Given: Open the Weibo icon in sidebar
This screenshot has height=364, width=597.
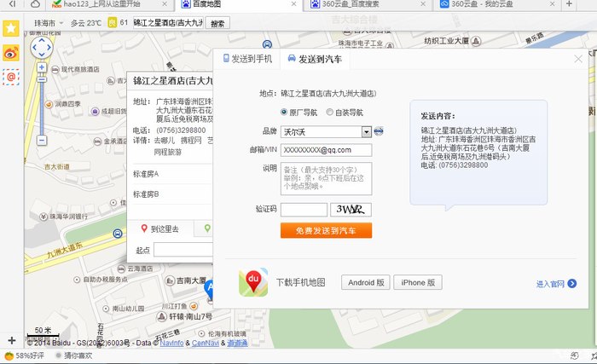Looking at the screenshot, I should click(x=11, y=53).
